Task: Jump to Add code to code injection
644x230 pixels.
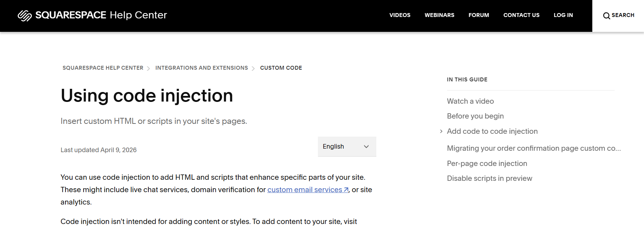Action: pos(492,131)
